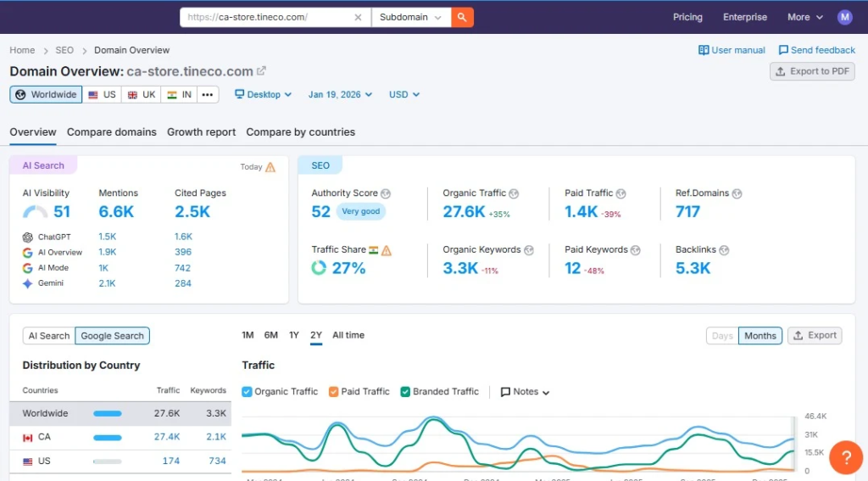Clear the domain search field with X
Screen dimensions: 868x481
358,17
